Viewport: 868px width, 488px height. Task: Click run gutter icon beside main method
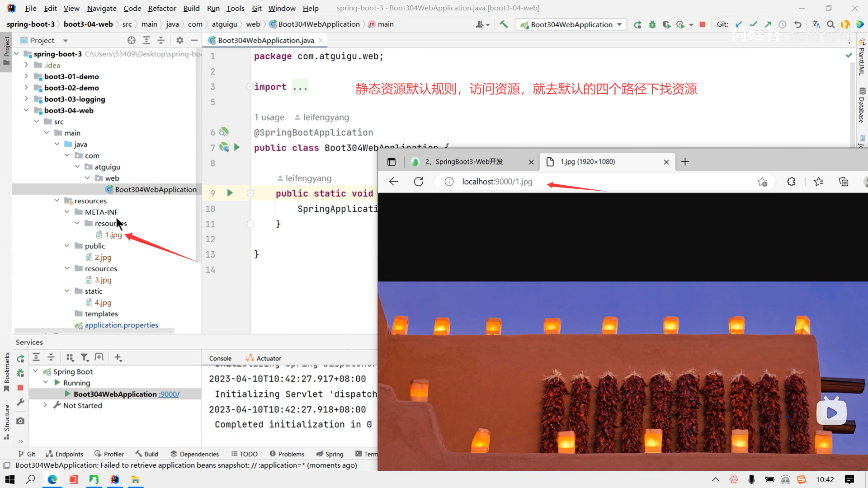click(230, 193)
